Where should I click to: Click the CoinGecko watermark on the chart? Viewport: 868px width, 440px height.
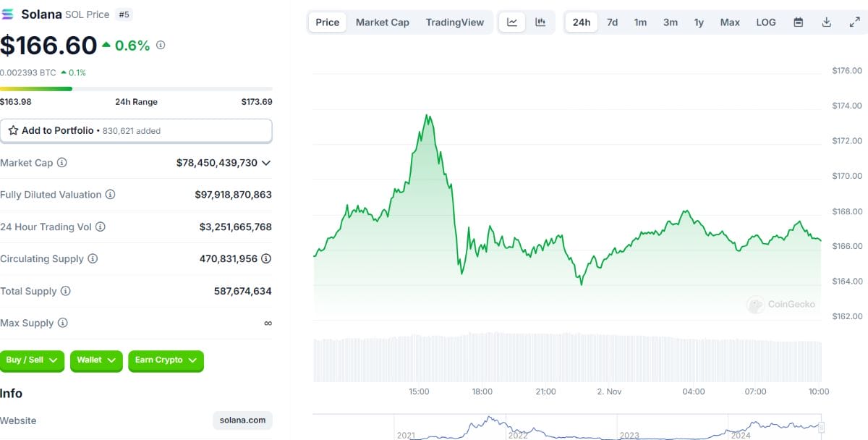pos(781,305)
